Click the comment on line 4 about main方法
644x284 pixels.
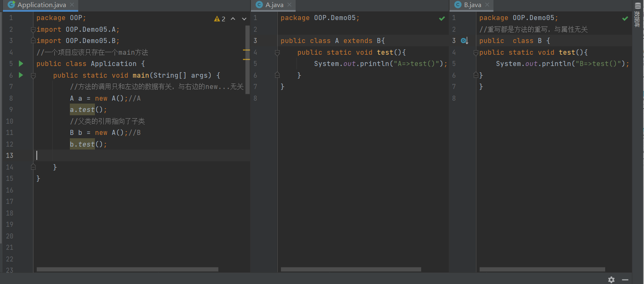click(92, 52)
